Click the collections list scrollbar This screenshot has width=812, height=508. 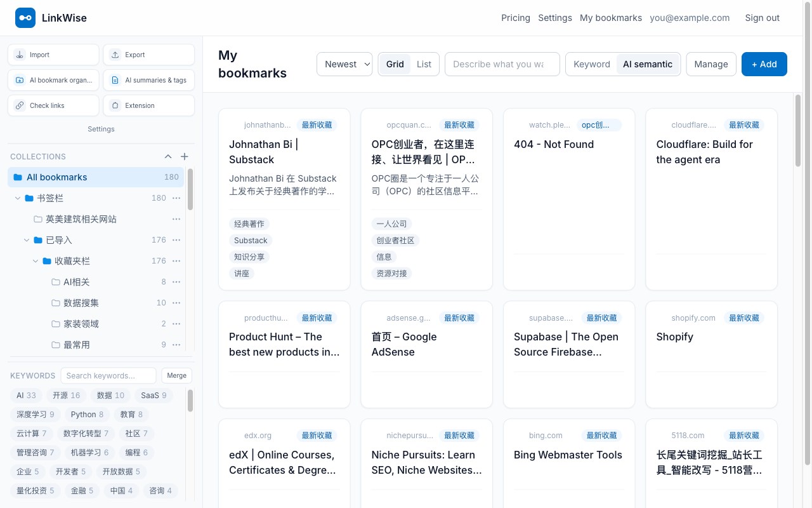pyautogui.click(x=190, y=189)
